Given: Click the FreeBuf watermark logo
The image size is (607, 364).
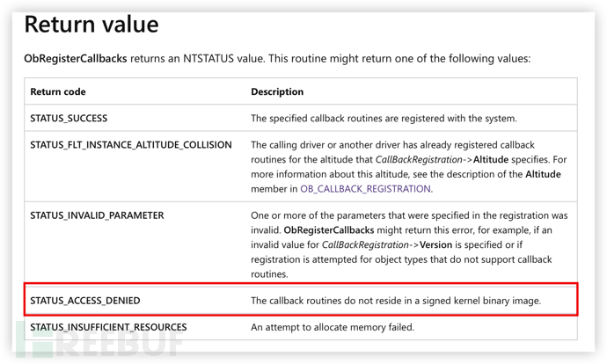Looking at the screenshot, I should [97, 341].
